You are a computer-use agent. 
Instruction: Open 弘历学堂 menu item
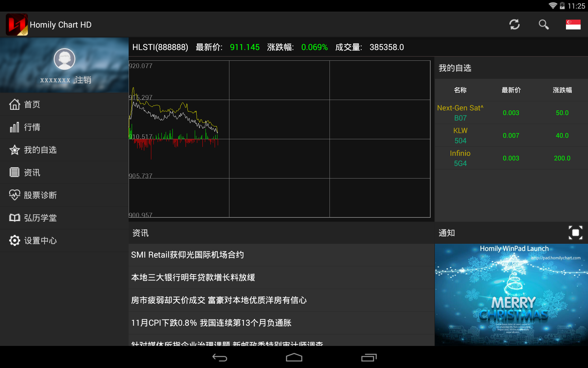pos(64,218)
